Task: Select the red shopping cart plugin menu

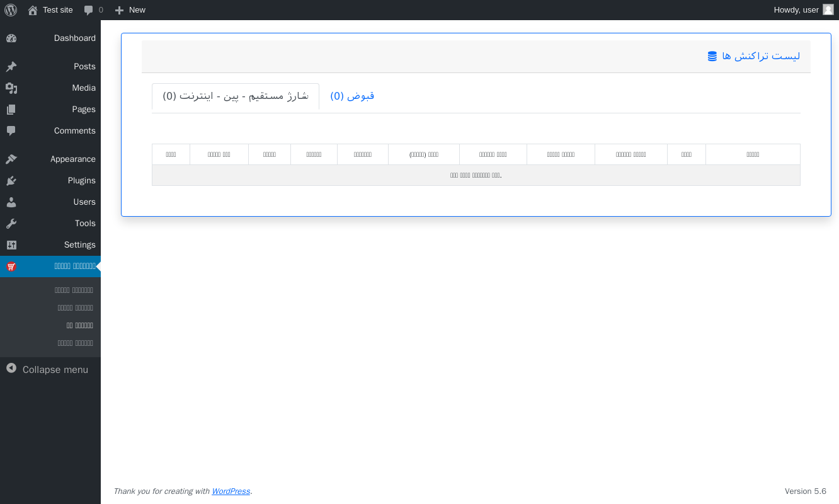Action: pos(50,266)
